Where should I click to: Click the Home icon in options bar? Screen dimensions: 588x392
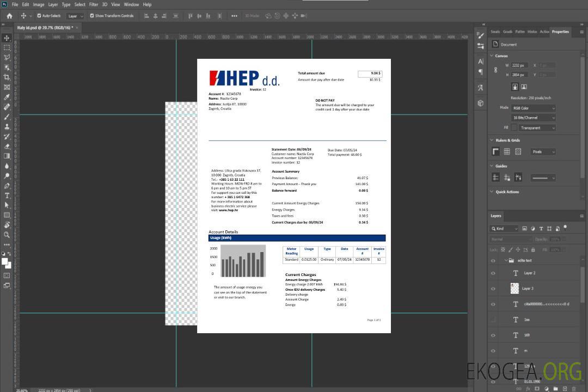coord(9,16)
